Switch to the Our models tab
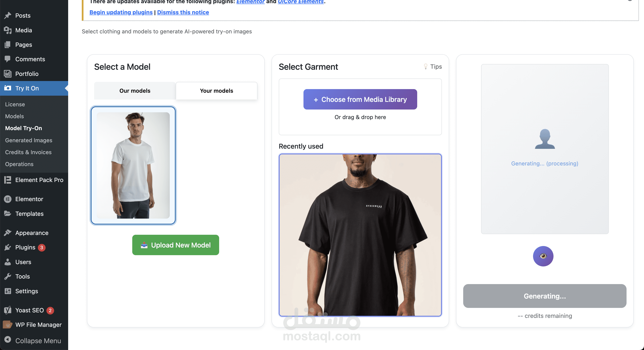The image size is (644, 350). 135,91
